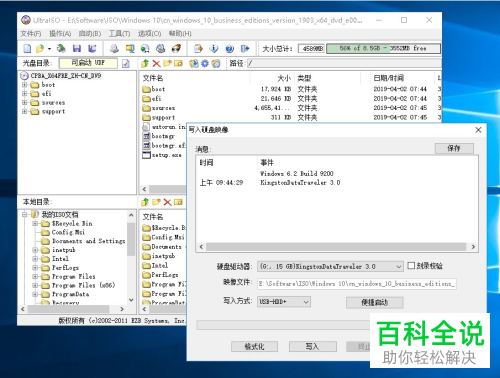The image size is (500, 378).
Task: Click the Mount to virtual drive icon
Action: tap(161, 49)
